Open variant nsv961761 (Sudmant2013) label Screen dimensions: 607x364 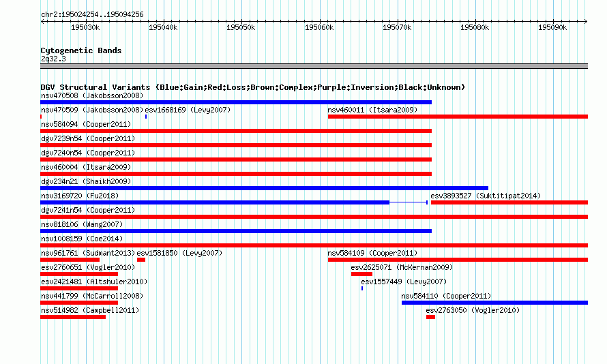(88, 253)
